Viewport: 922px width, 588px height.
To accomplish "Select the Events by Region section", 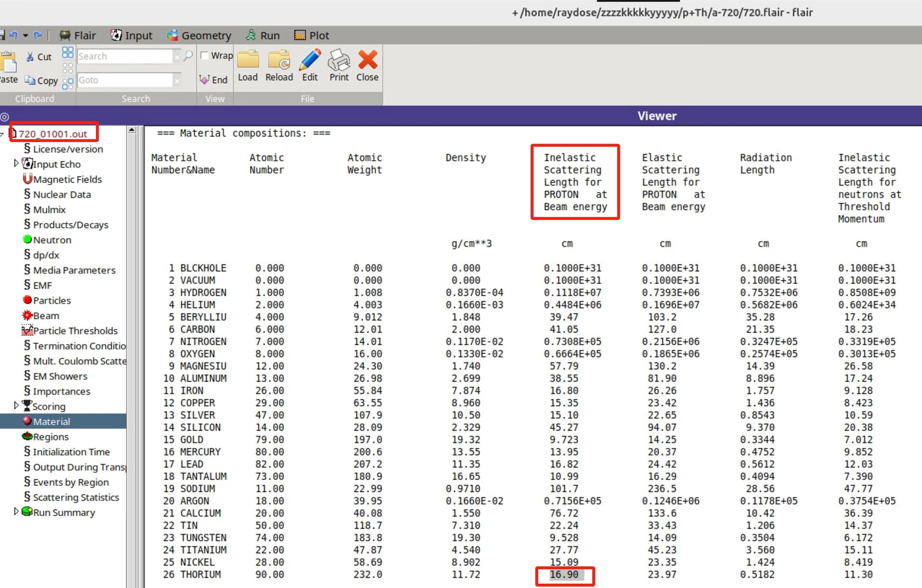I will 66,481.
